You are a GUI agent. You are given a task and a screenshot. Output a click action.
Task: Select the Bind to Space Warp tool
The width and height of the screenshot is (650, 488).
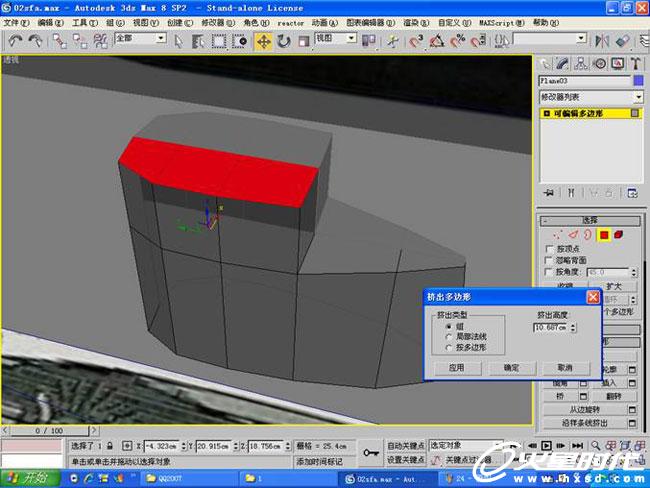point(100,41)
